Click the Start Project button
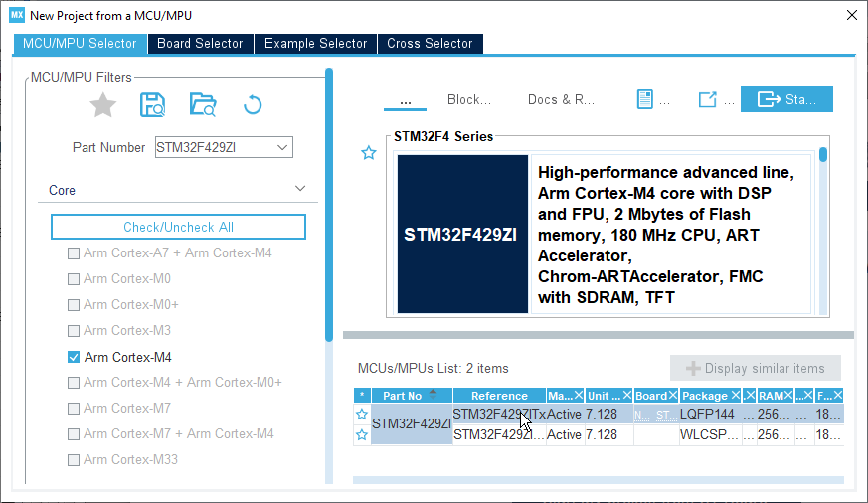 point(786,99)
